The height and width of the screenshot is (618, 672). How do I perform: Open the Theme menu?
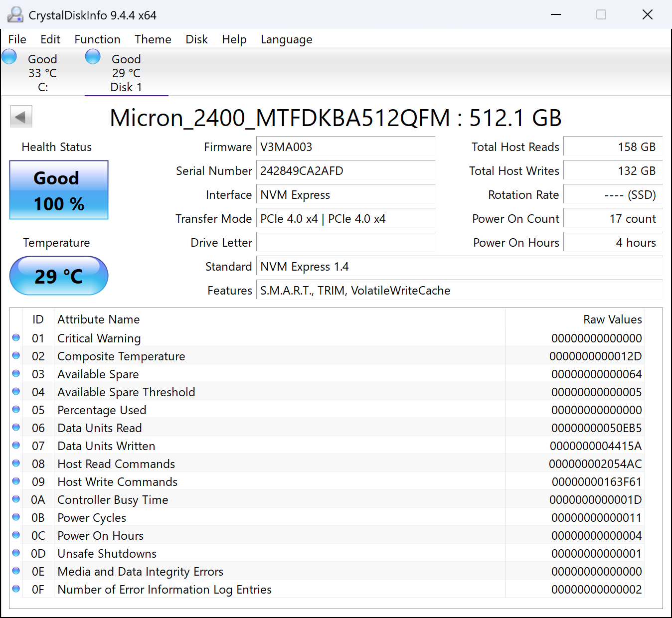[x=153, y=39]
